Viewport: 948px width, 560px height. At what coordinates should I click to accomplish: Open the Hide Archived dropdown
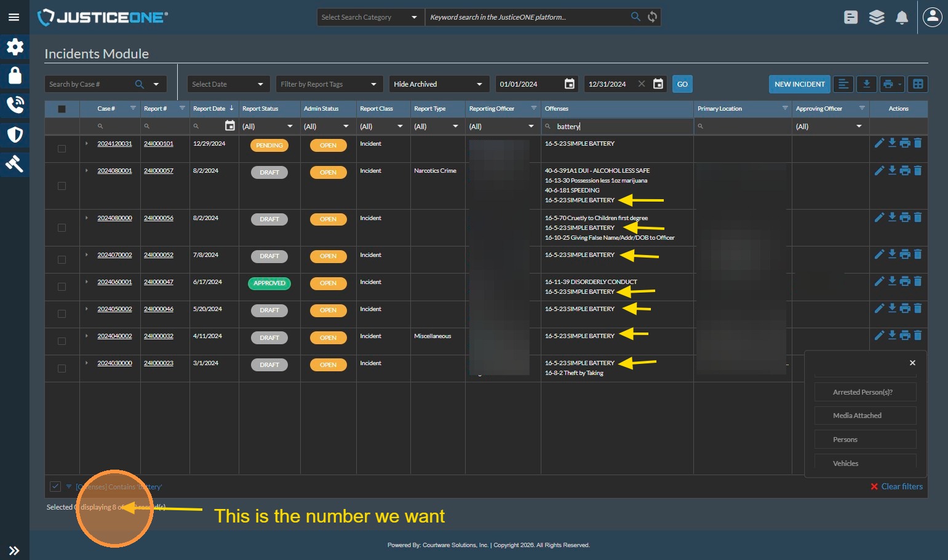coord(437,84)
